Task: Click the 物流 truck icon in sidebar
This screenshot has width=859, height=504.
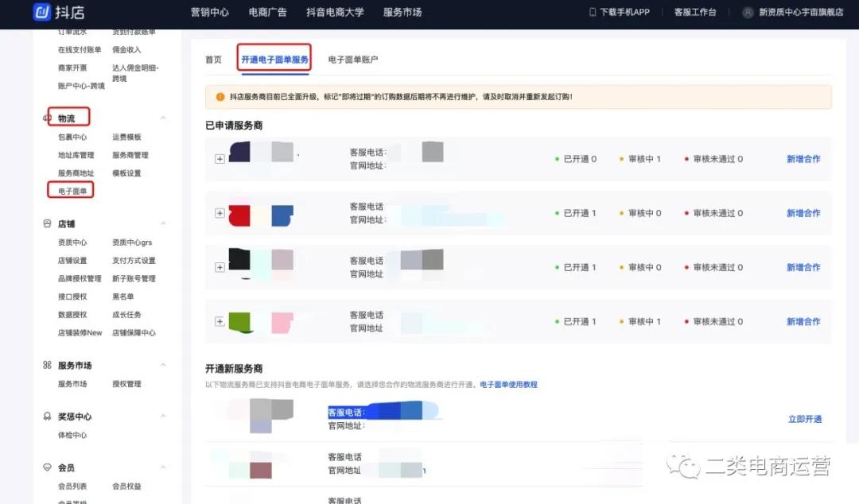Action: pyautogui.click(x=47, y=118)
